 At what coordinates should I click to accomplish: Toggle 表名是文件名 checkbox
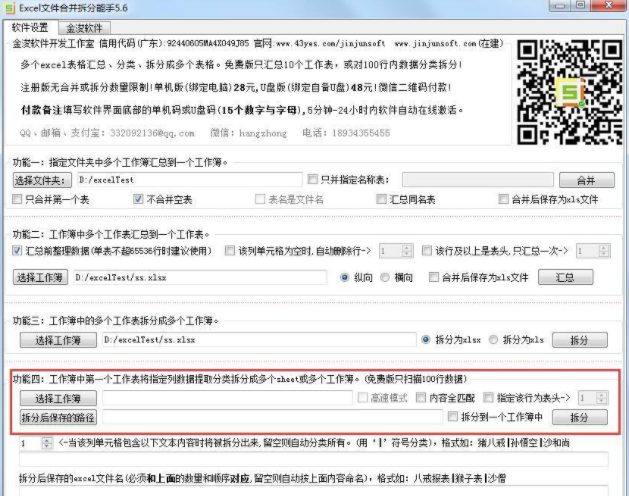(x=260, y=199)
